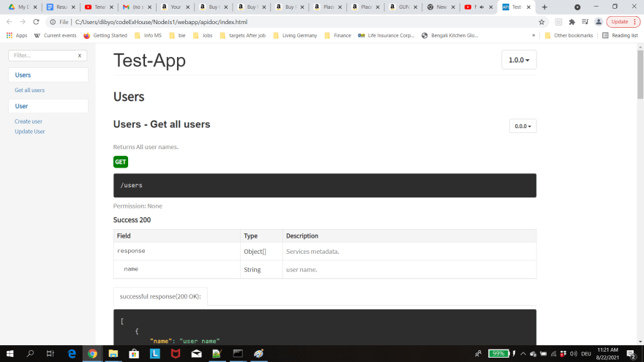
Task: Bookmark this page with the star icon
Action: pyautogui.click(x=542, y=22)
